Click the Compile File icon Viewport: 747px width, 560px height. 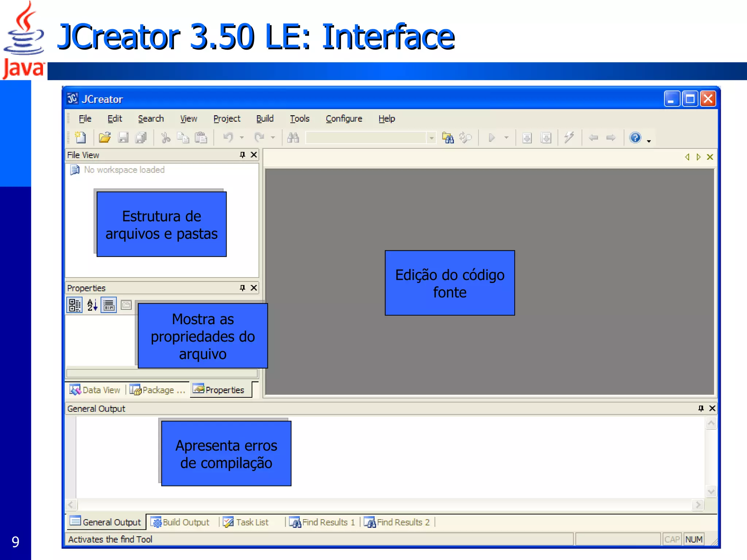click(527, 137)
